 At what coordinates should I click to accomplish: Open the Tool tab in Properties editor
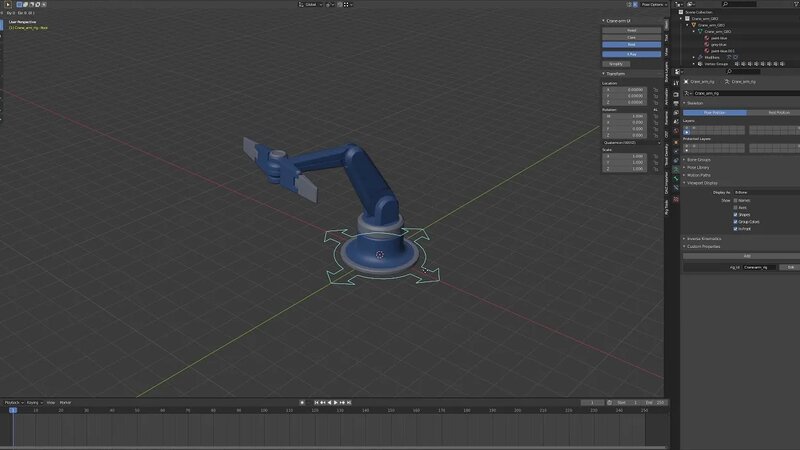coord(676,83)
